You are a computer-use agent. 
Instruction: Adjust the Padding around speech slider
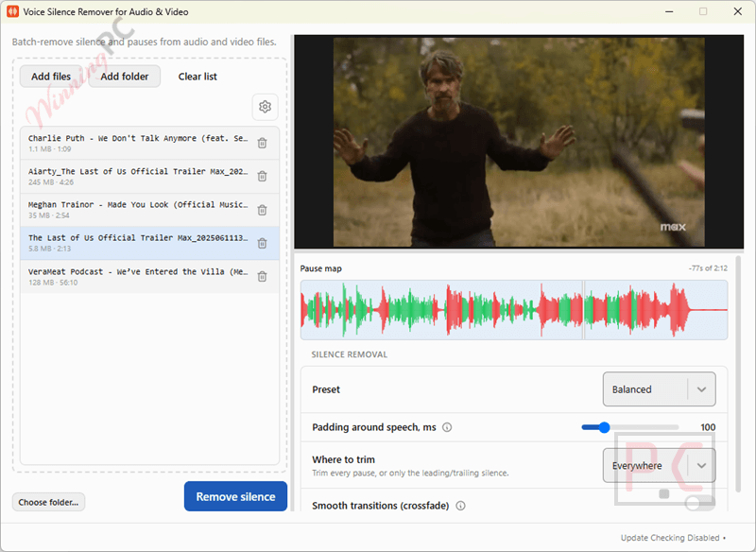pos(629,427)
